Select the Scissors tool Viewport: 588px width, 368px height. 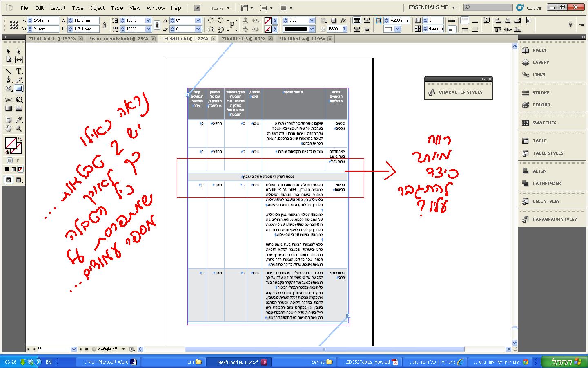[8, 100]
